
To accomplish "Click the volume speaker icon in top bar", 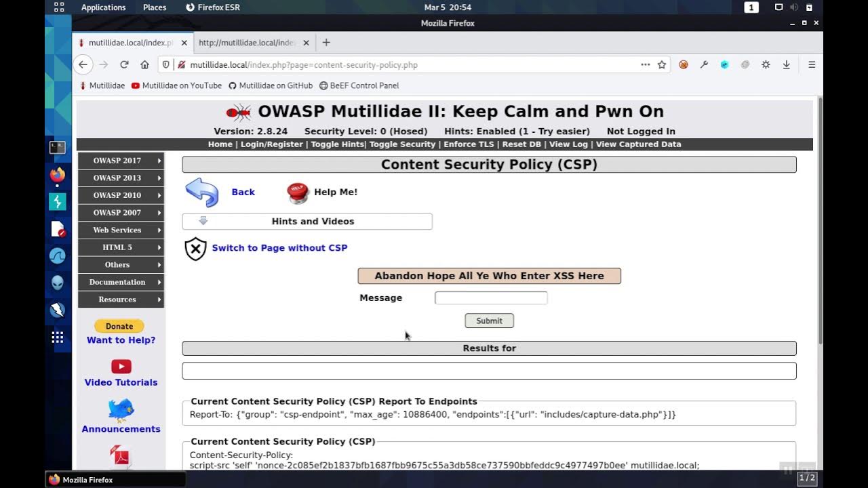I will tap(793, 7).
